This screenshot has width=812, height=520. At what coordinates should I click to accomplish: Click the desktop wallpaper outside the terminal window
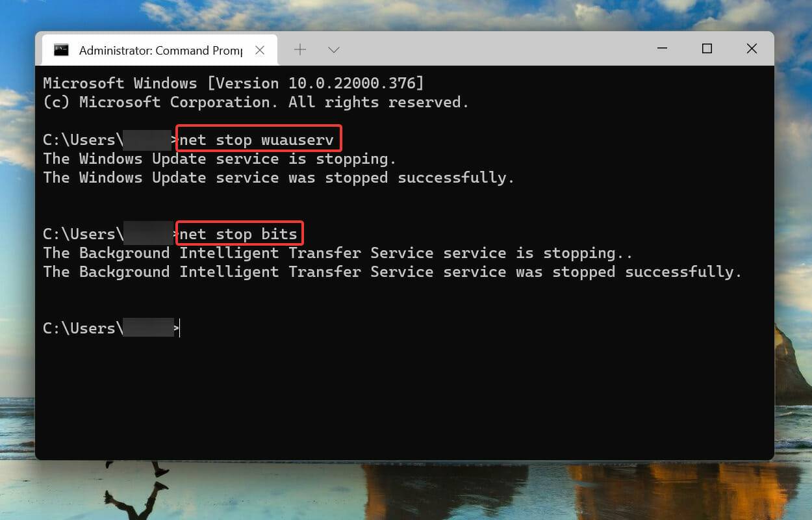(x=406, y=494)
